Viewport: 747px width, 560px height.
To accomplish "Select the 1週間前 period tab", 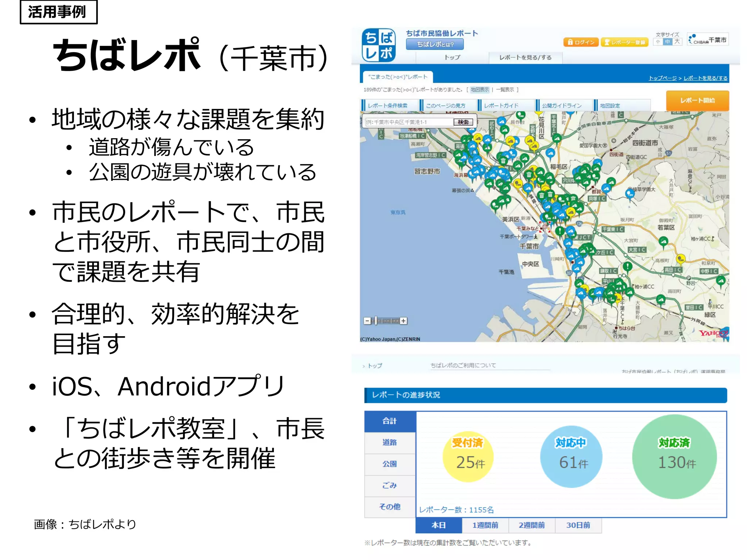I will coord(485,525).
